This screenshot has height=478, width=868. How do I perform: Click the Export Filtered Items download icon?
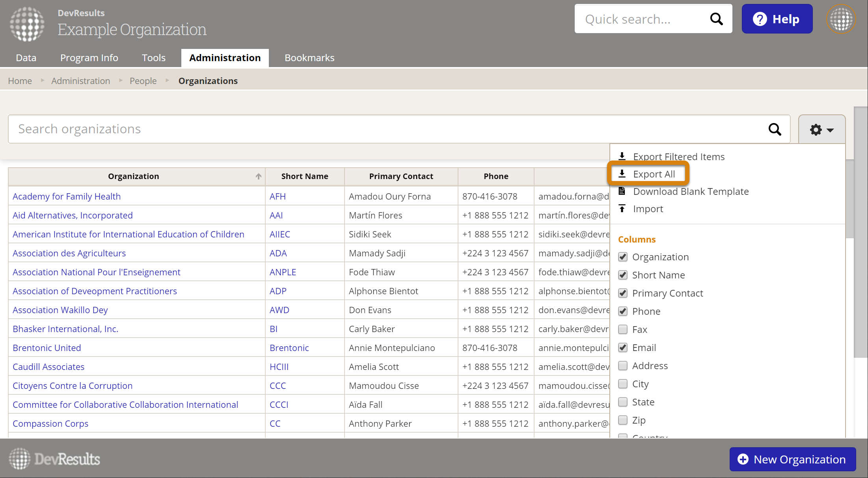(x=622, y=157)
